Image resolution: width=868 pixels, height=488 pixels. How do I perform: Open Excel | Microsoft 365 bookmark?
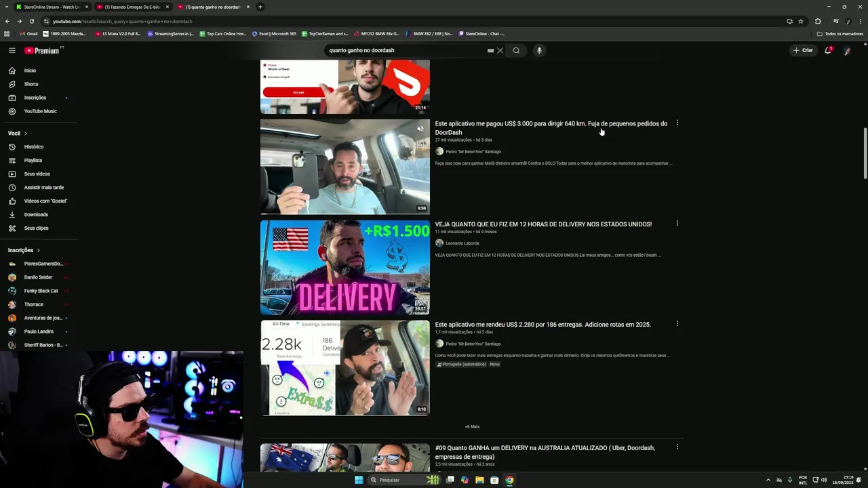coord(274,33)
